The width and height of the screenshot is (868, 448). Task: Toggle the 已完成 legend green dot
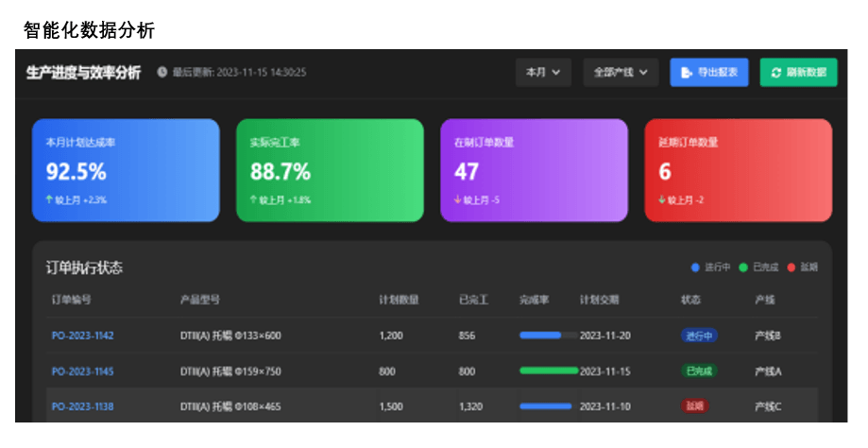pyautogui.click(x=743, y=267)
